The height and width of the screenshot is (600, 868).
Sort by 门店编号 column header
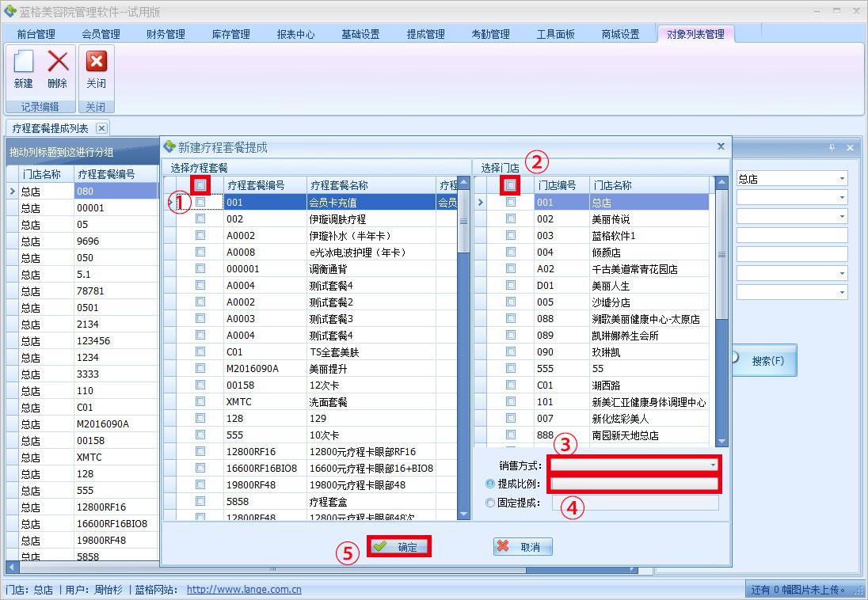(562, 185)
